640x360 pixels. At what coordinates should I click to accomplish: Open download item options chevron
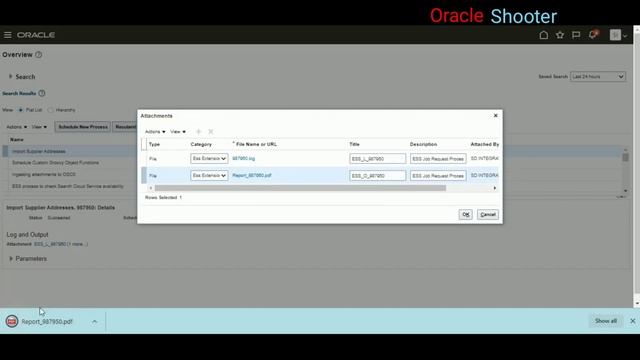pyautogui.click(x=94, y=321)
